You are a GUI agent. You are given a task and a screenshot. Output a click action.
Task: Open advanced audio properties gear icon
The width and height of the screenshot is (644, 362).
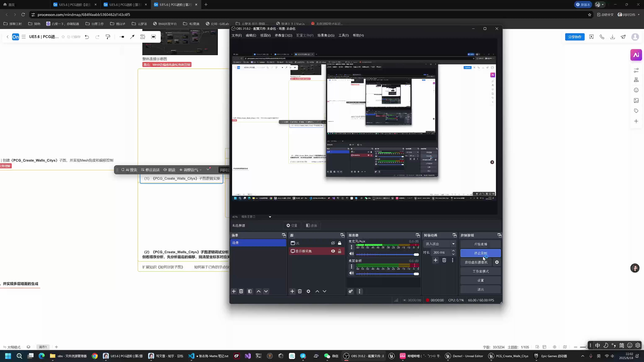pos(351,291)
